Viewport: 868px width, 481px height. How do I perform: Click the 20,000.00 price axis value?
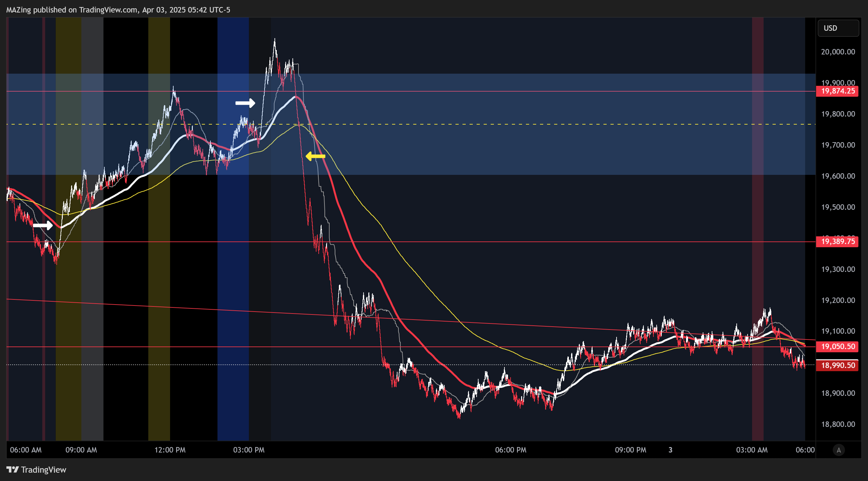[838, 52]
